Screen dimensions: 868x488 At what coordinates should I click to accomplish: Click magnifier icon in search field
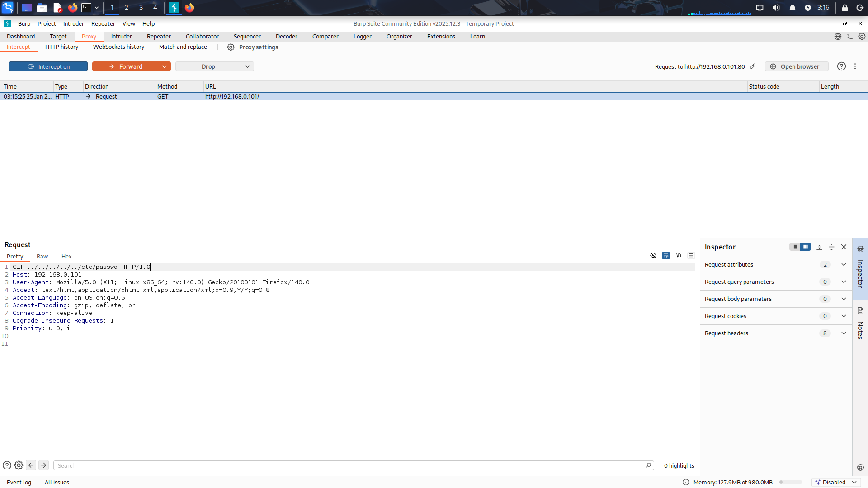coord(648,465)
